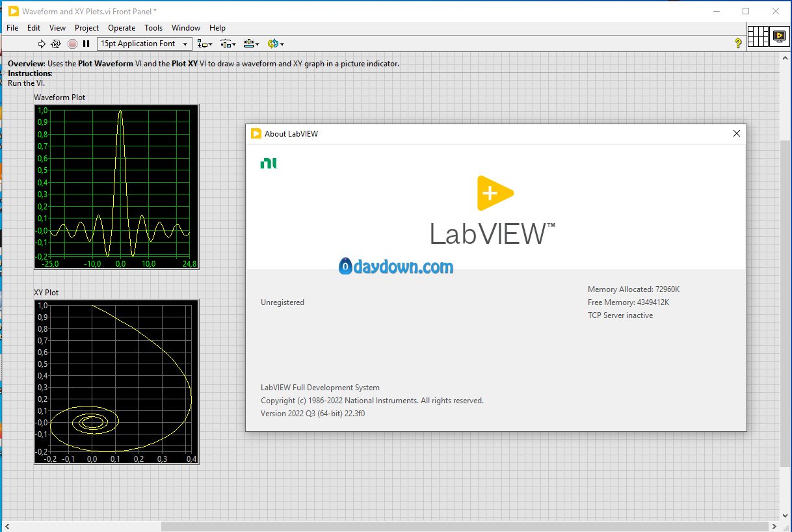Screen dimensions: 792x532
Task: Open the Project menu
Action: 86,28
